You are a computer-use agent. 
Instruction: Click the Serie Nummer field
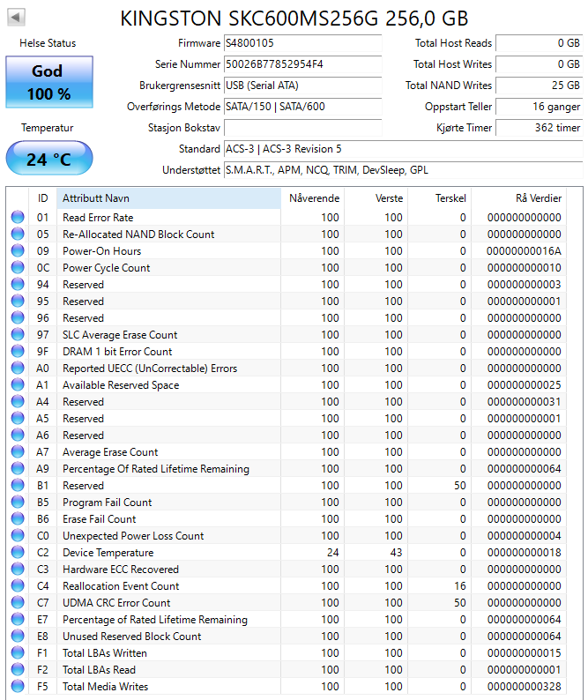click(x=302, y=64)
